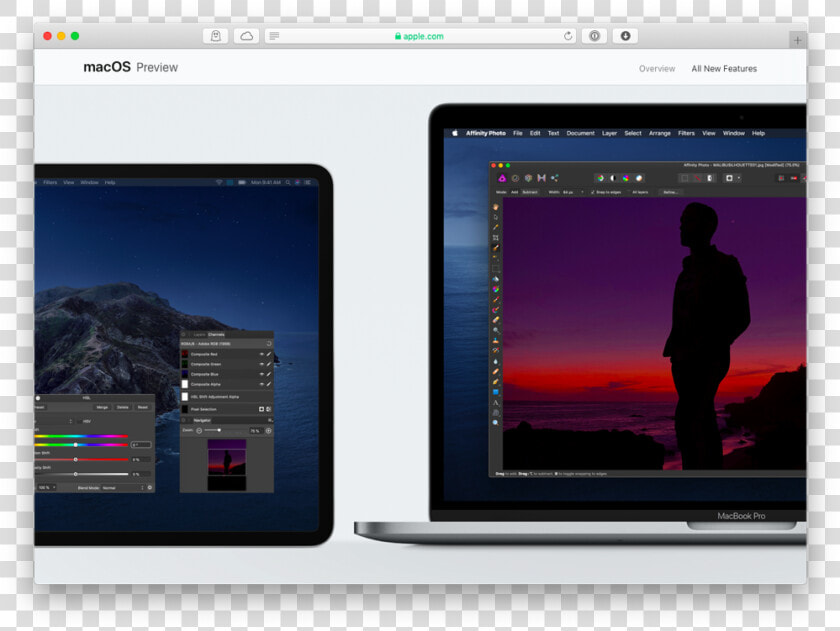The image size is (840, 631).
Task: Set selection mode to Add
Action: [x=514, y=192]
